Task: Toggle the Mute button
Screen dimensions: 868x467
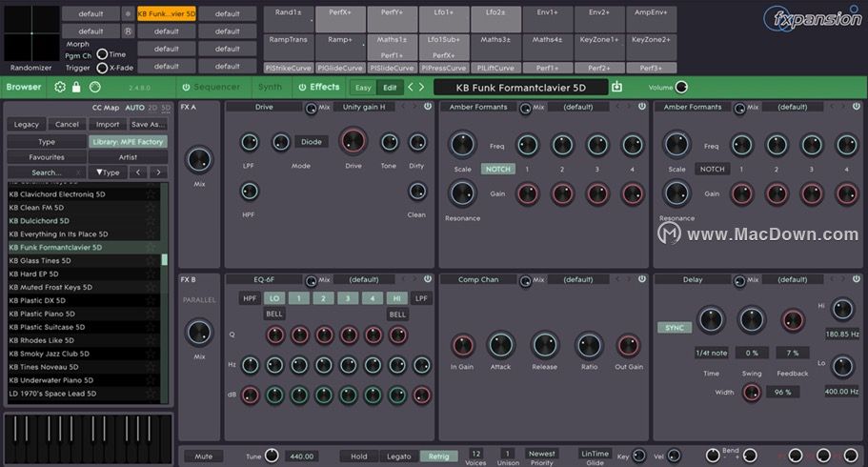Action: pyautogui.click(x=203, y=457)
